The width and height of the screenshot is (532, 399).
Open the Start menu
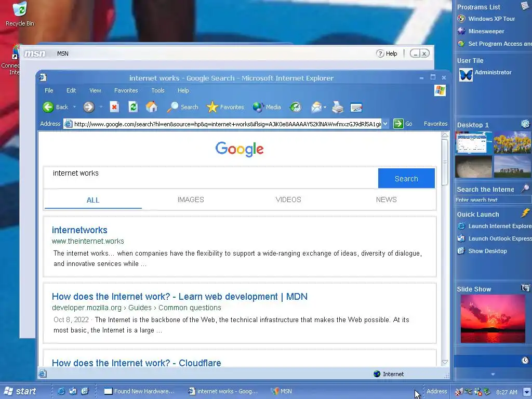click(x=20, y=391)
